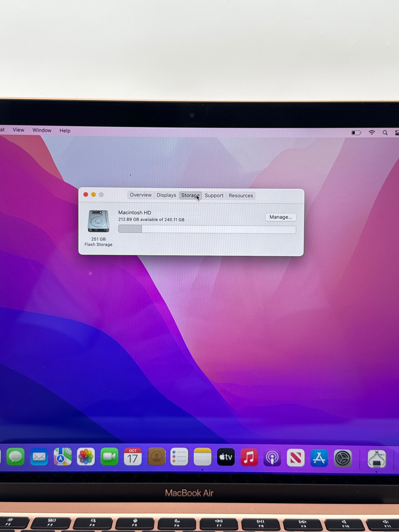This screenshot has height=532, width=399.
Task: Open Maps in the Dock
Action: tap(63, 457)
